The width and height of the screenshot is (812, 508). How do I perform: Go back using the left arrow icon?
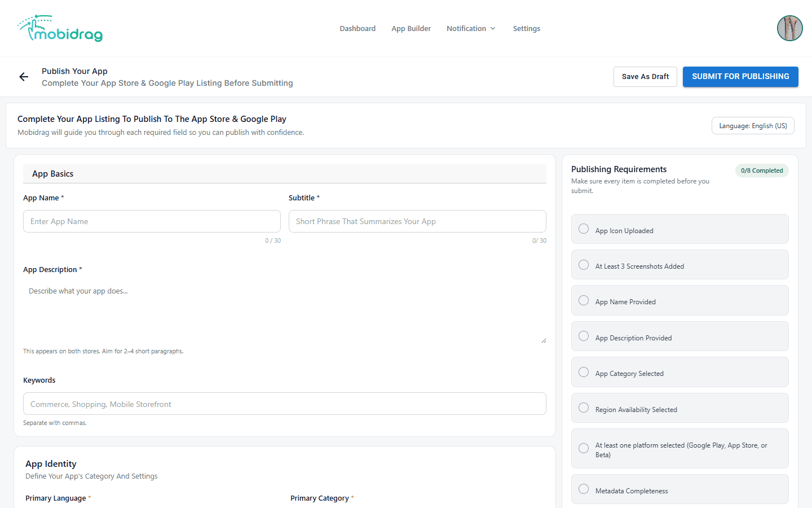coord(24,77)
